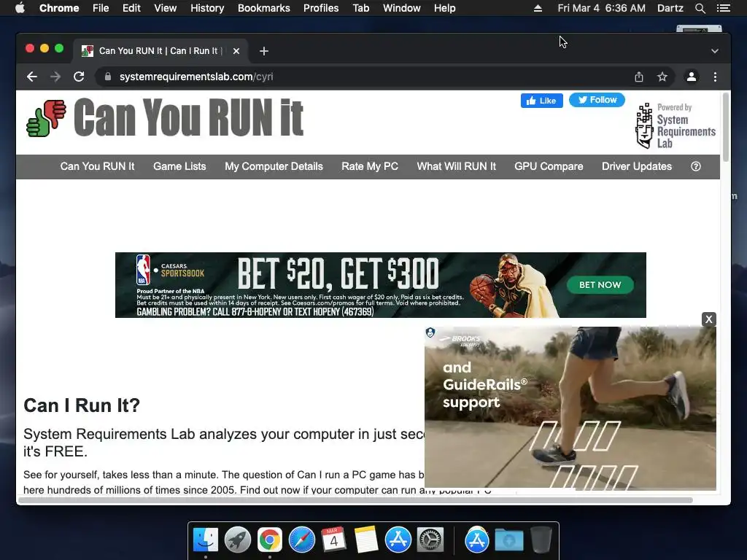
Task: Open System Preferences gear in Dock
Action: 430,540
